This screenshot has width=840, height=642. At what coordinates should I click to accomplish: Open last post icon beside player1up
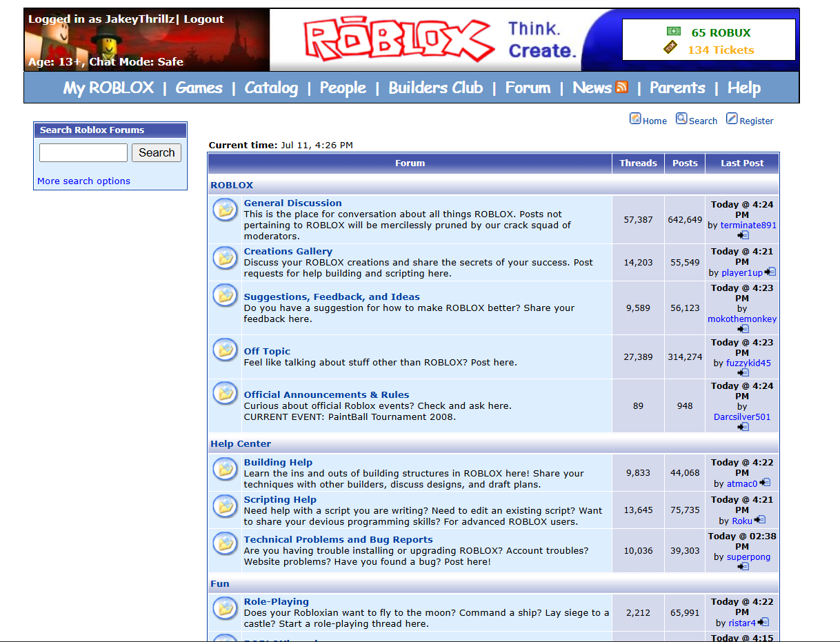coord(770,272)
